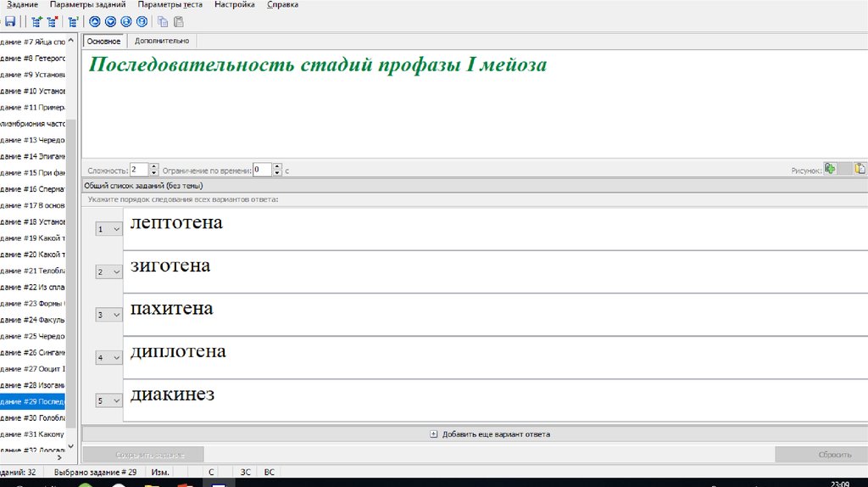Click the copy icon in the toolbar
The image size is (868, 487).
pos(163,22)
